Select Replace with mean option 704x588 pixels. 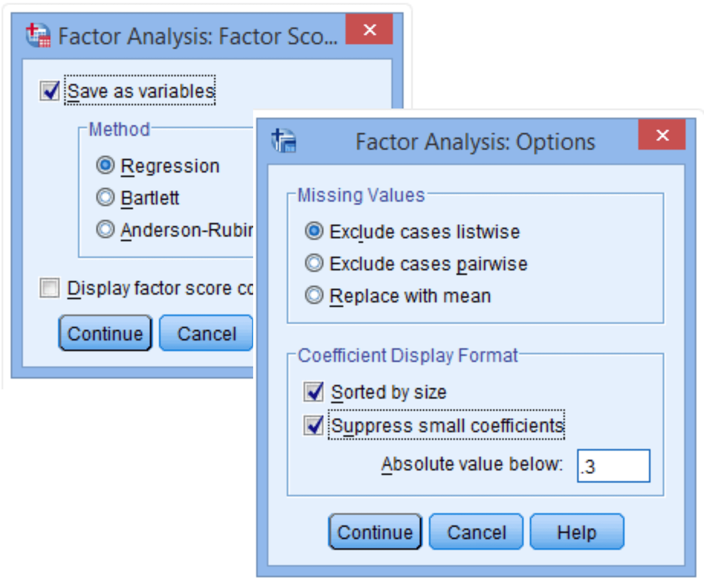(314, 295)
